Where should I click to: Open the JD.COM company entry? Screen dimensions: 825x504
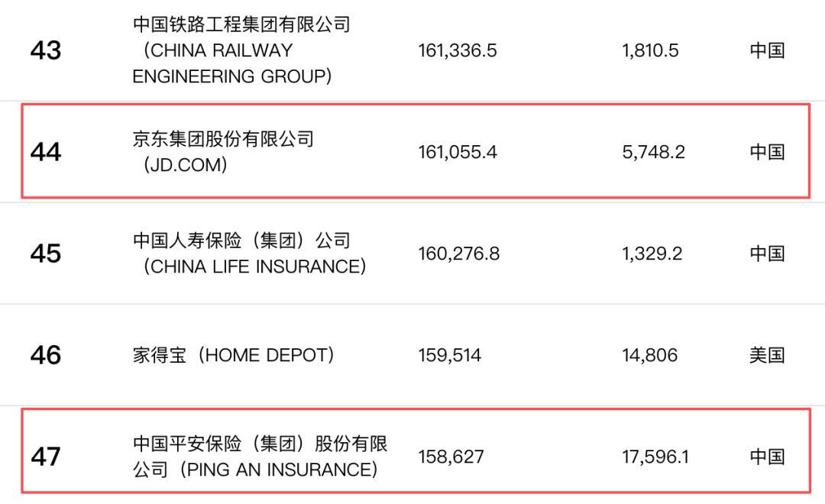click(223, 151)
